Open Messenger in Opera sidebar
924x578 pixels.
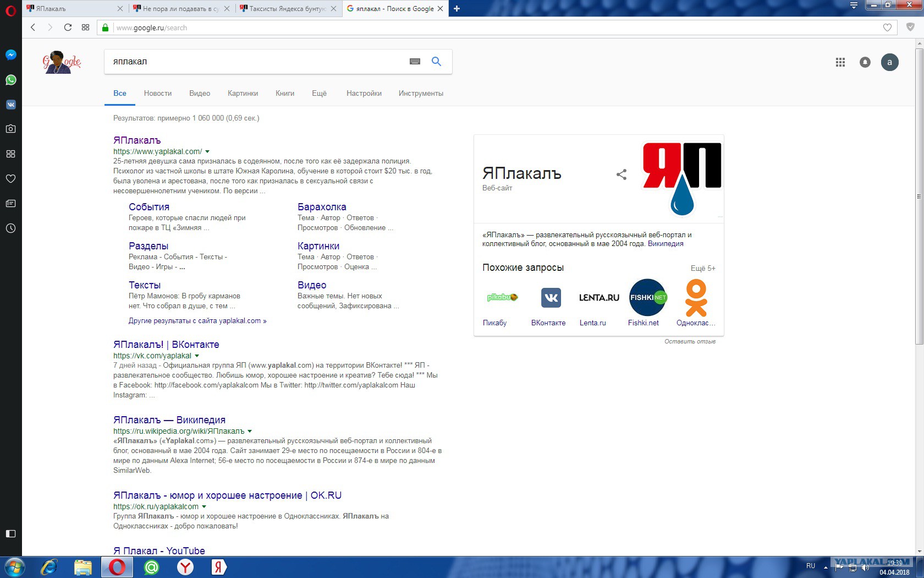tap(10, 55)
